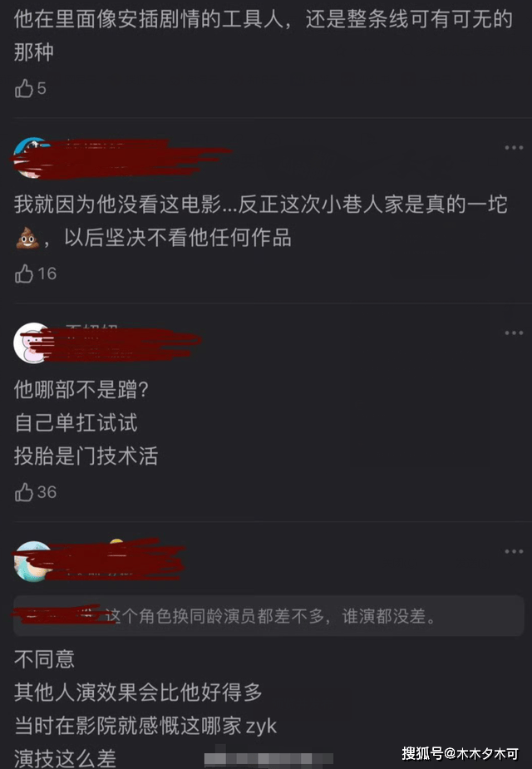Screen dimensions: 532x769
Task: Click avatar of the '我就因为他没看这电影' commenter
Action: pyautogui.click(x=33, y=157)
